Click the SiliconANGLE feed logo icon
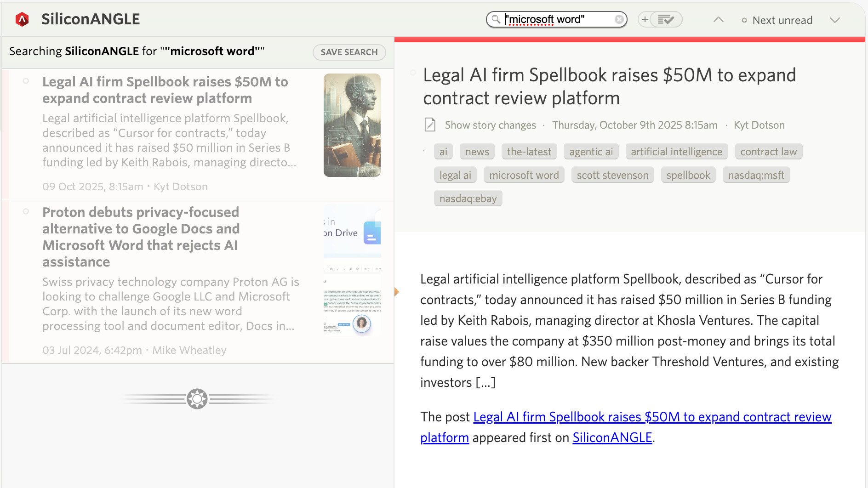The width and height of the screenshot is (868, 488). coord(22,19)
